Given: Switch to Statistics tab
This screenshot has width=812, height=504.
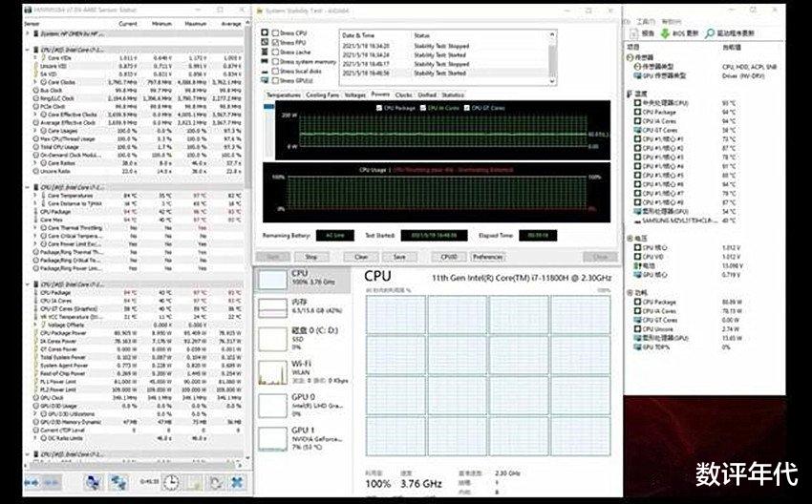Looking at the screenshot, I should point(453,95).
